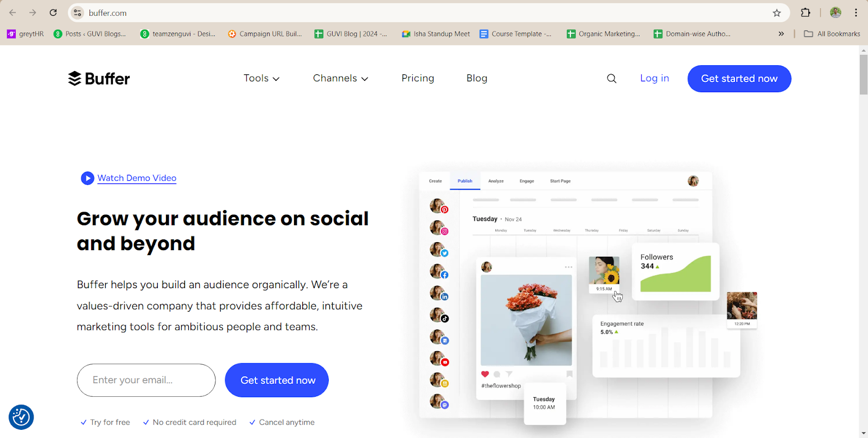The width and height of the screenshot is (868, 438).
Task: Click the Engage tab in dashboard preview
Action: pos(527,181)
